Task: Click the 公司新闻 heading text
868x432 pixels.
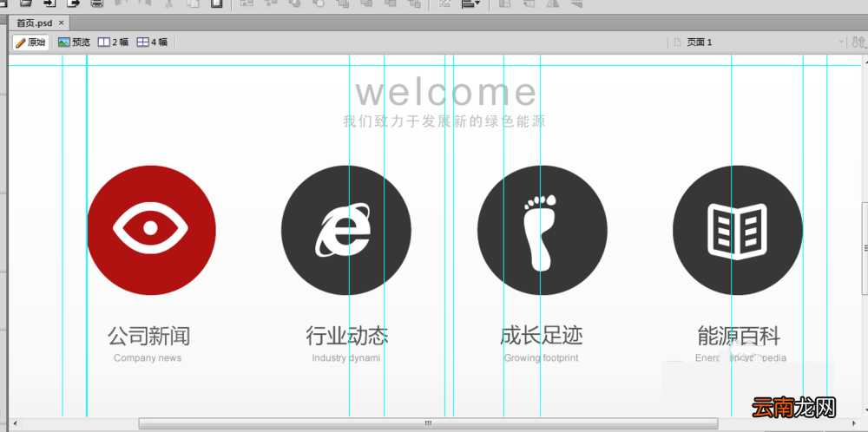Action: click(148, 336)
